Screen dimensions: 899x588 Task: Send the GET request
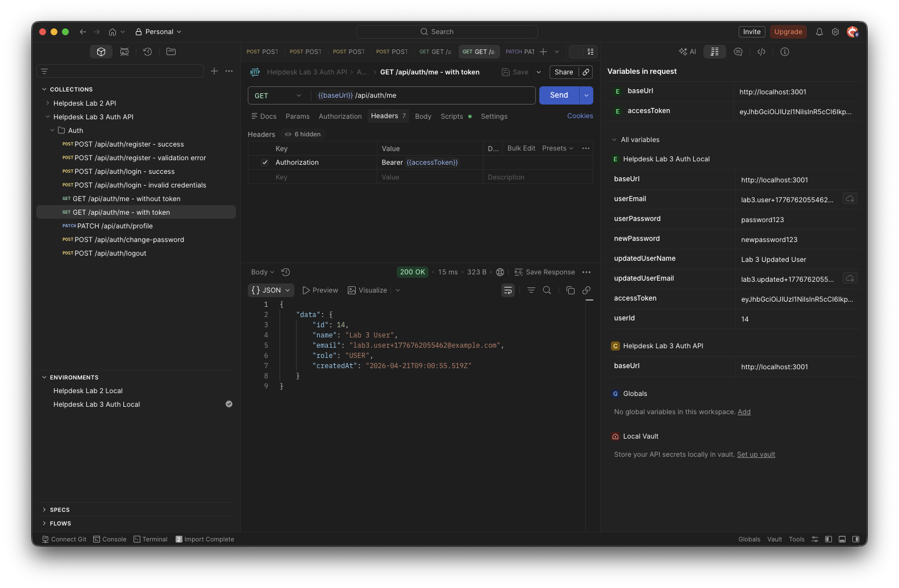[559, 95]
